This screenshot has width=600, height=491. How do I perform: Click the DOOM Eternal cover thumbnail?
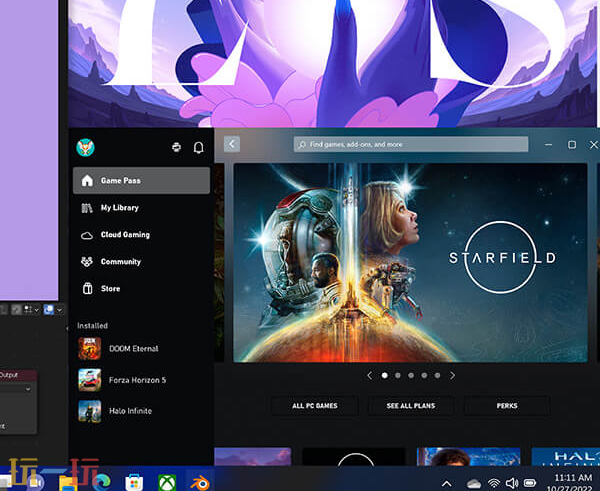coord(90,349)
